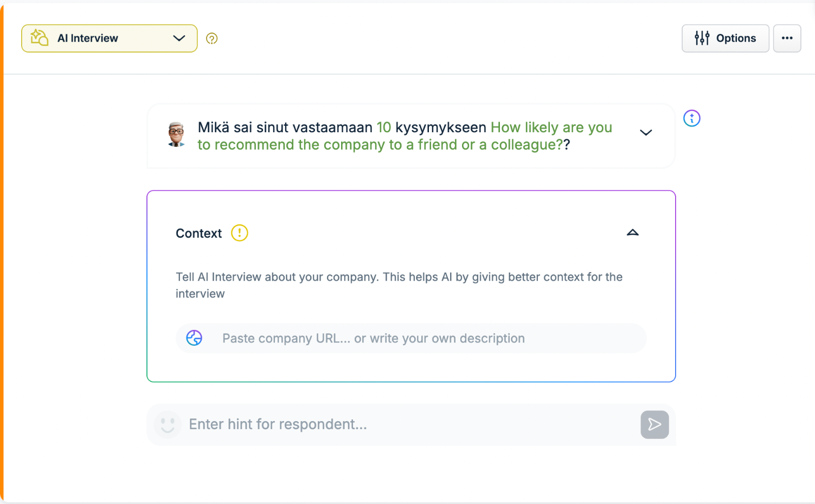
Task: Click the interviewer avatar icon
Action: click(176, 134)
